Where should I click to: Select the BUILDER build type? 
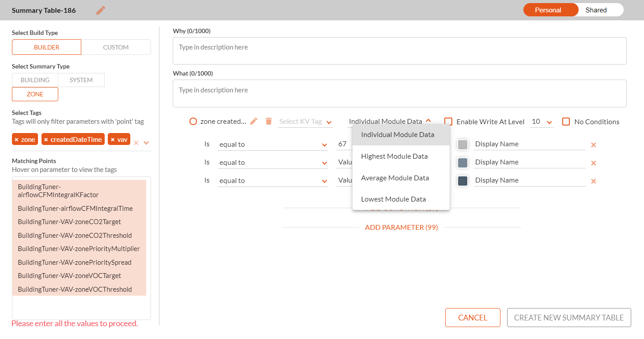tap(46, 47)
